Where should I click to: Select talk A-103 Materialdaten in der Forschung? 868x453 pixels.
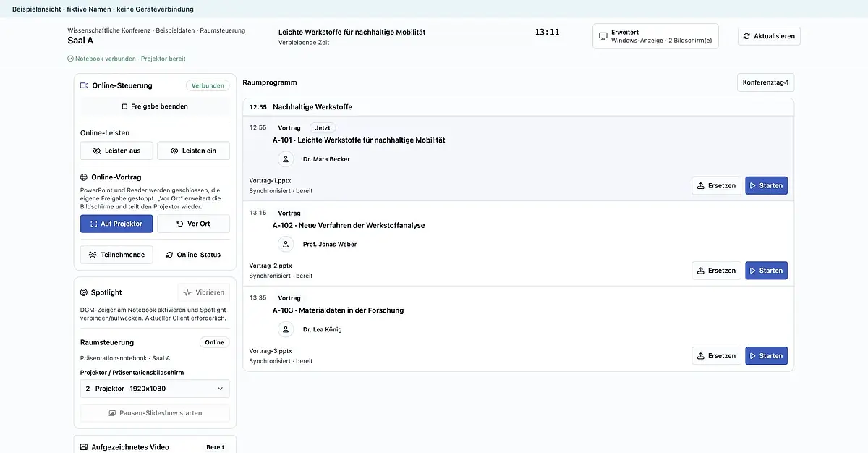pos(338,310)
